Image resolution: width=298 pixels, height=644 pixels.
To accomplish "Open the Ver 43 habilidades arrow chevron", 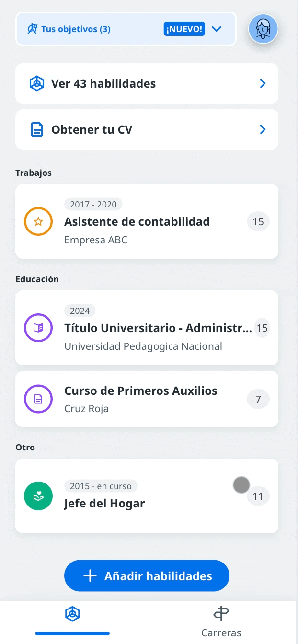I will [x=263, y=83].
